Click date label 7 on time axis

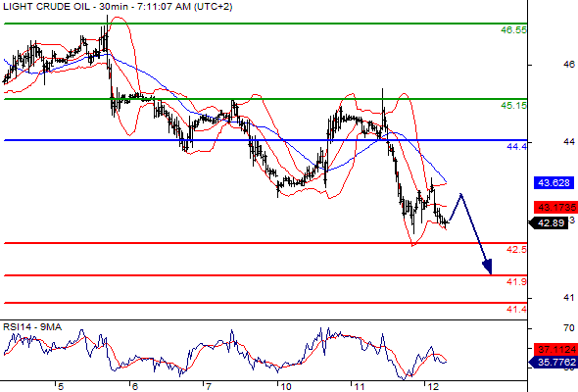click(209, 387)
